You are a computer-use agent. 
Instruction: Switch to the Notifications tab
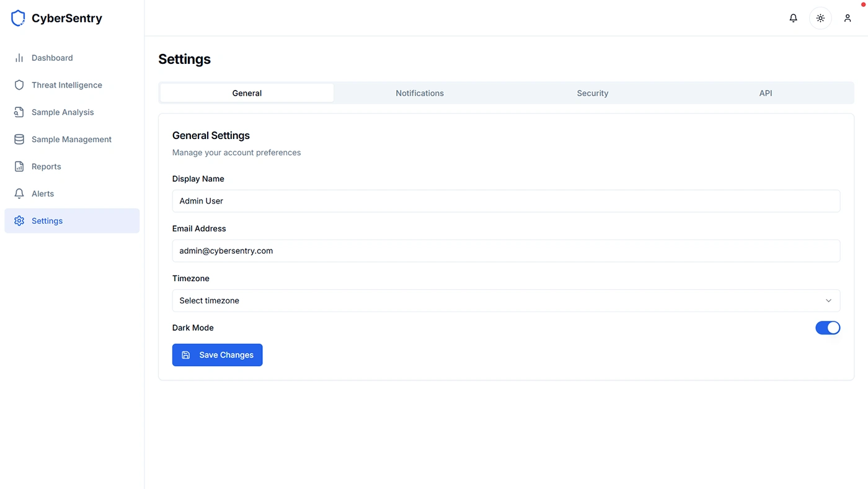[420, 93]
